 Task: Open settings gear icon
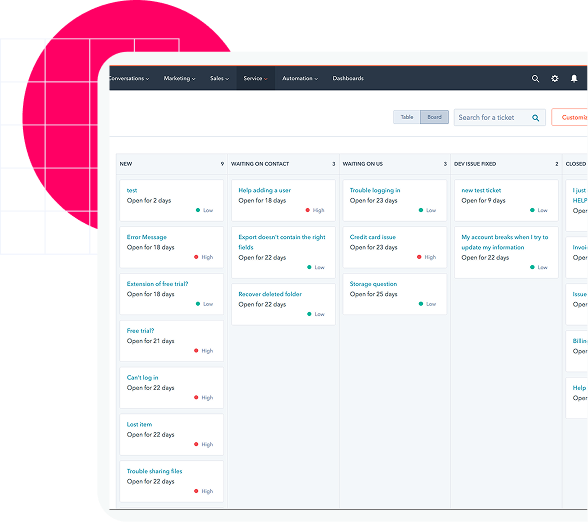tap(555, 78)
